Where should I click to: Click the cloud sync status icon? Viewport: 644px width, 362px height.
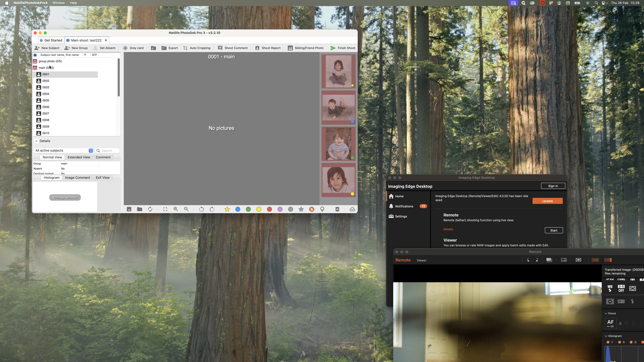(x=352, y=209)
